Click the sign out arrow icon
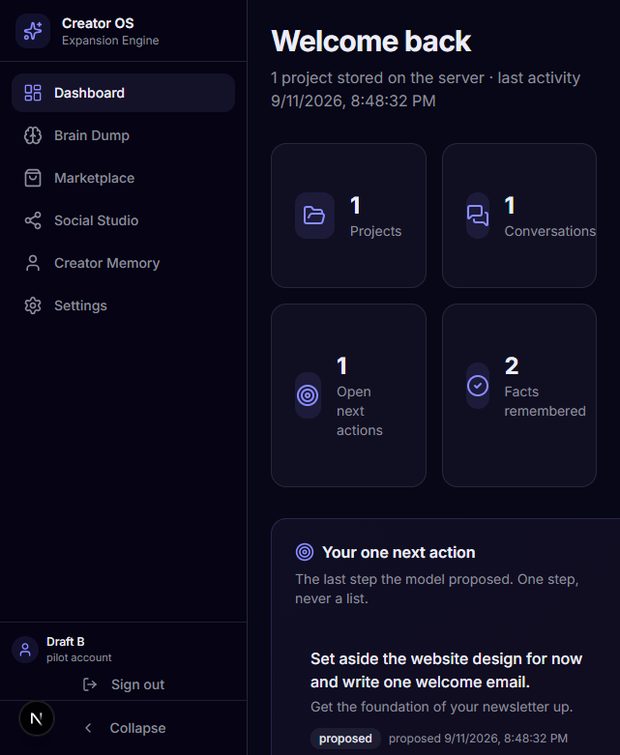This screenshot has width=620, height=755. pyautogui.click(x=90, y=684)
